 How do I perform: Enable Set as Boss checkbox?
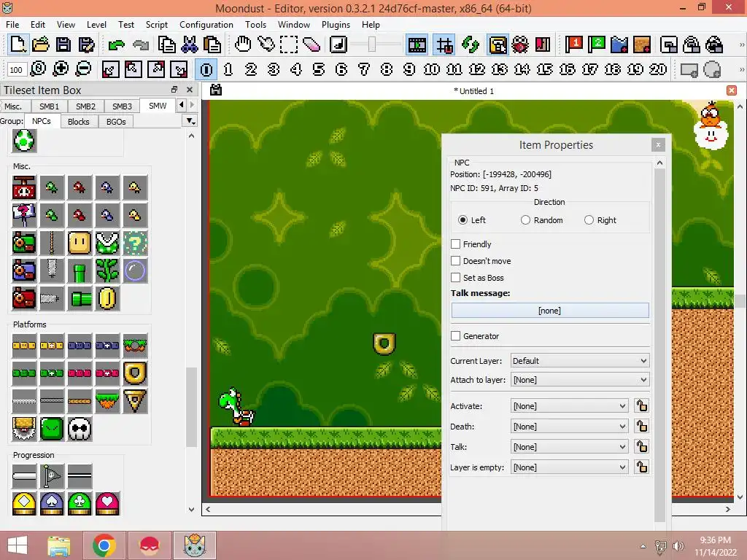pyautogui.click(x=455, y=278)
